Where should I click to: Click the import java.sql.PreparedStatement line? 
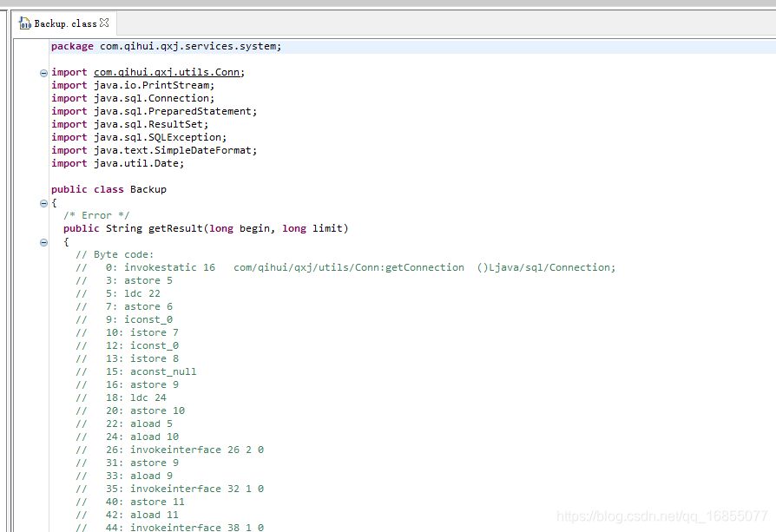click(155, 111)
